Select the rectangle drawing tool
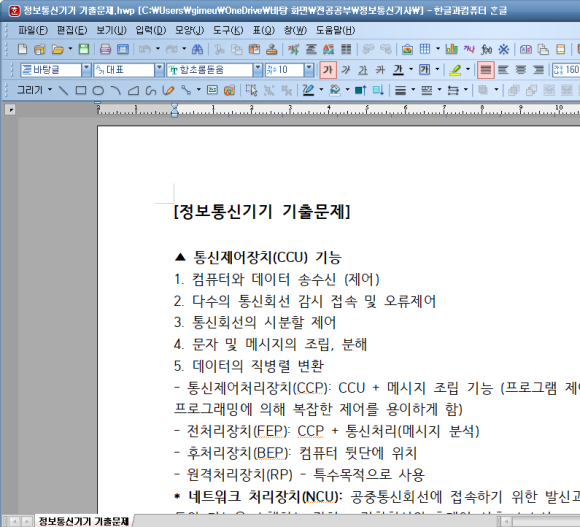 (x=81, y=90)
